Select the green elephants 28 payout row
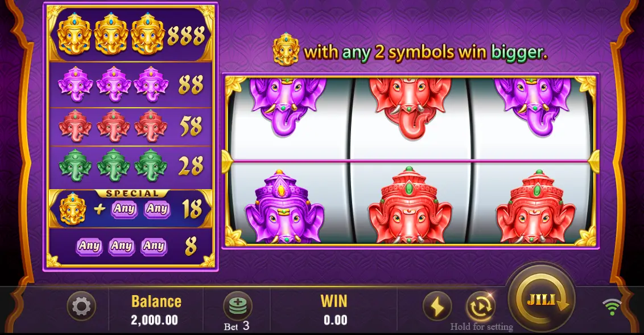The width and height of the screenshot is (644, 335). (131, 166)
